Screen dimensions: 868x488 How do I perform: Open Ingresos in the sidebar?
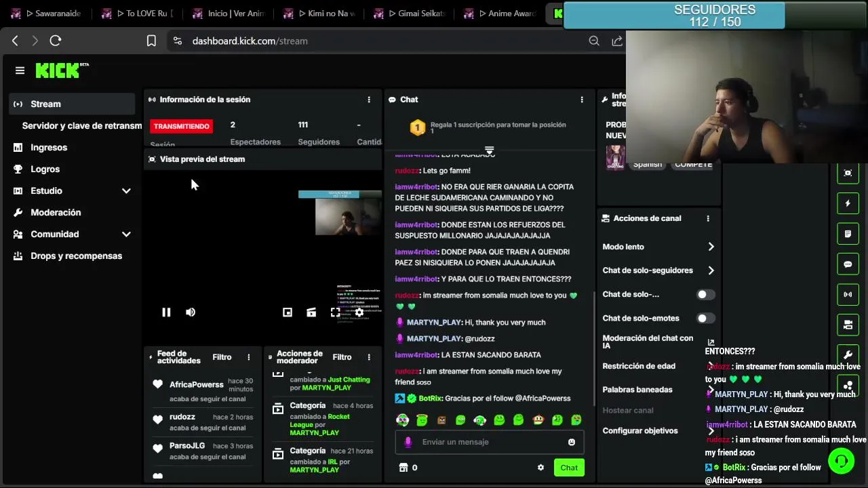(x=72, y=147)
